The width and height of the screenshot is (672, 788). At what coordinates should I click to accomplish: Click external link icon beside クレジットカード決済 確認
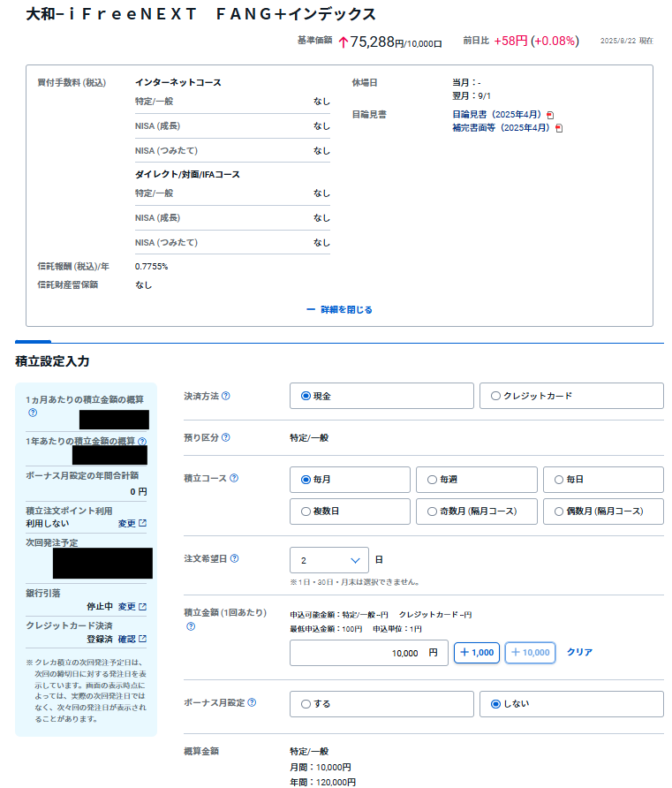143,639
